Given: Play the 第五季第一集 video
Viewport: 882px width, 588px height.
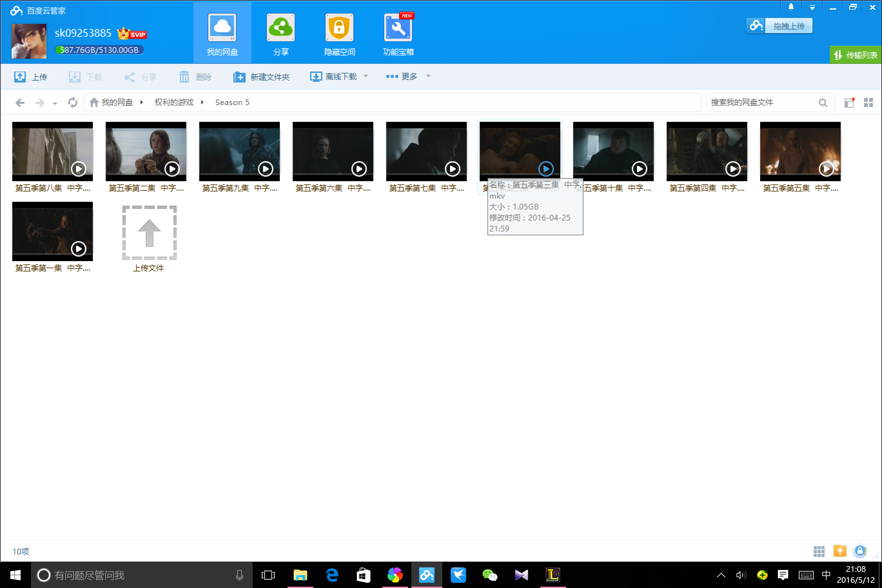Looking at the screenshot, I should [79, 249].
